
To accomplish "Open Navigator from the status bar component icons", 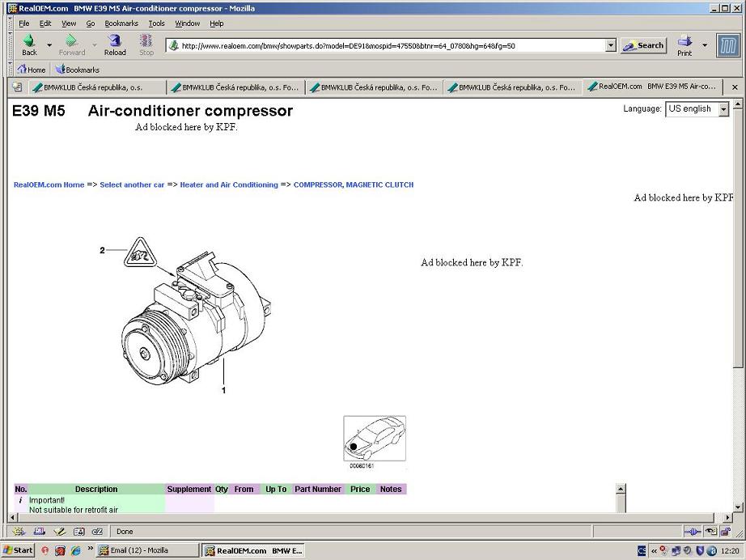I will click(x=19, y=532).
